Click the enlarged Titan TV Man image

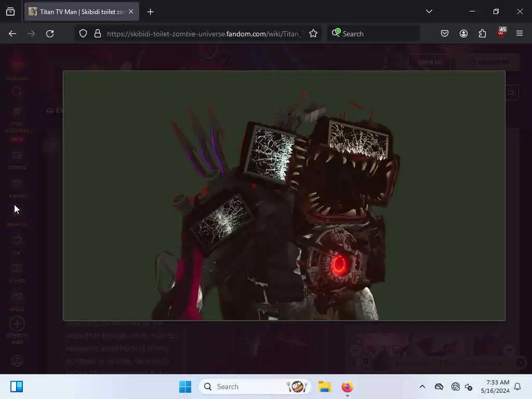click(x=284, y=196)
